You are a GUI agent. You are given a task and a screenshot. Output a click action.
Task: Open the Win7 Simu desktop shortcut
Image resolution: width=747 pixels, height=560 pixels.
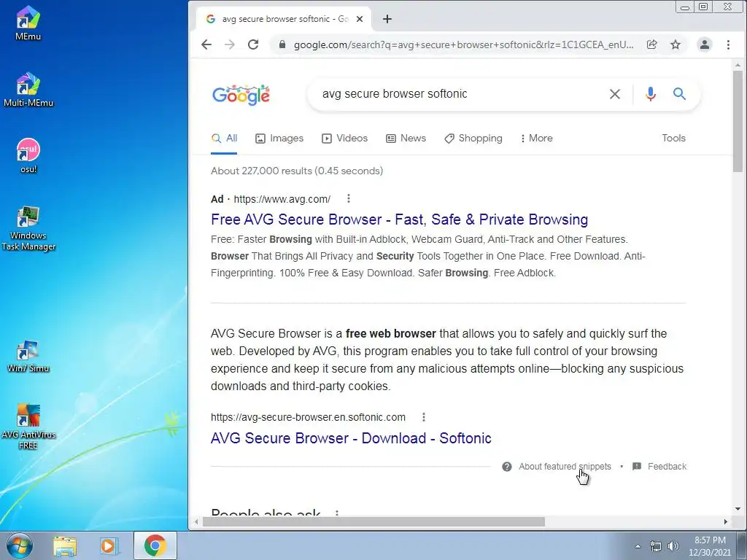click(x=28, y=356)
